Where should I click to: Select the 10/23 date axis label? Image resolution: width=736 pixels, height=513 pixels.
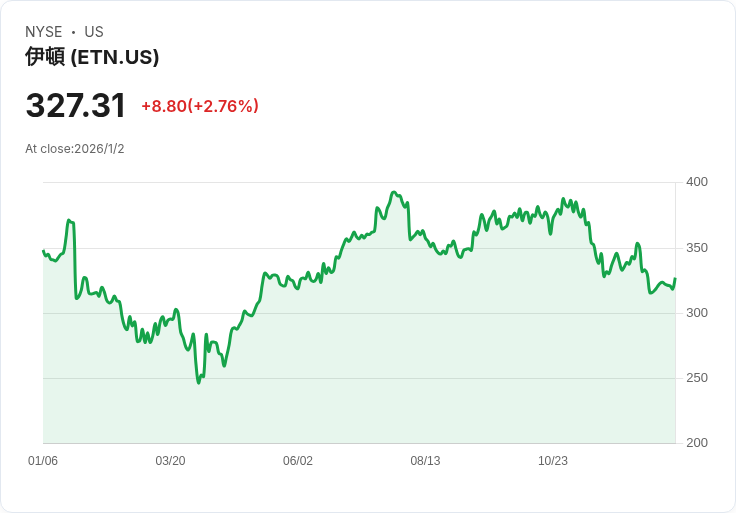click(x=553, y=461)
